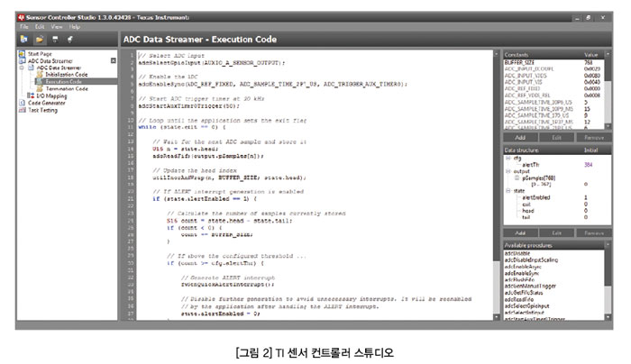Select Execution Code tree item
The height and width of the screenshot is (364, 631).
click(x=64, y=82)
